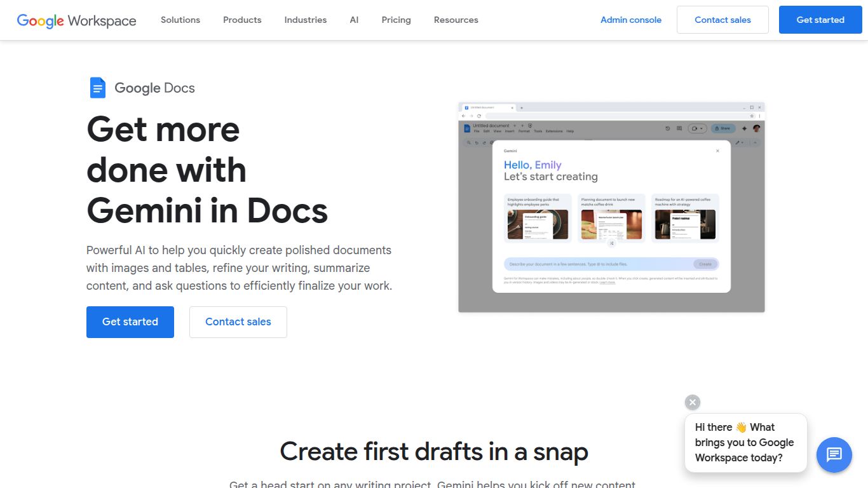Click the redo icon in the Docs toolbar
Screen dimensions: 868x488
[x=484, y=142]
